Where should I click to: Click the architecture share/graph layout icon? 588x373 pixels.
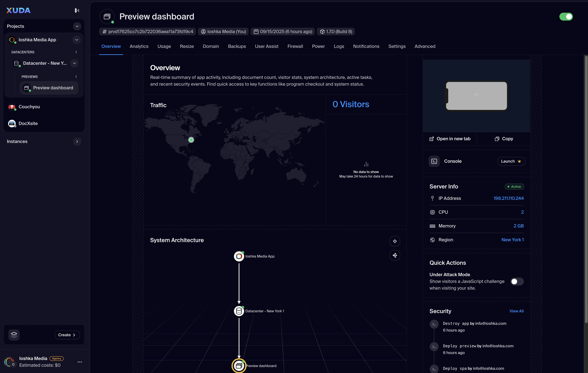(x=395, y=255)
